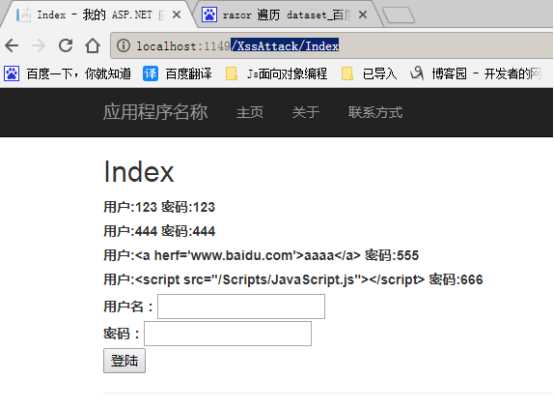Click the Index tab page favicon

coord(23,15)
